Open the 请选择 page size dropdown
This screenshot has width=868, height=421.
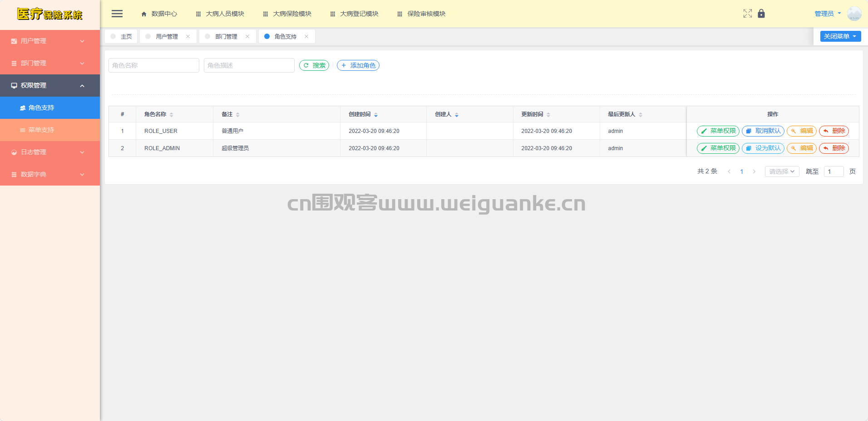782,171
